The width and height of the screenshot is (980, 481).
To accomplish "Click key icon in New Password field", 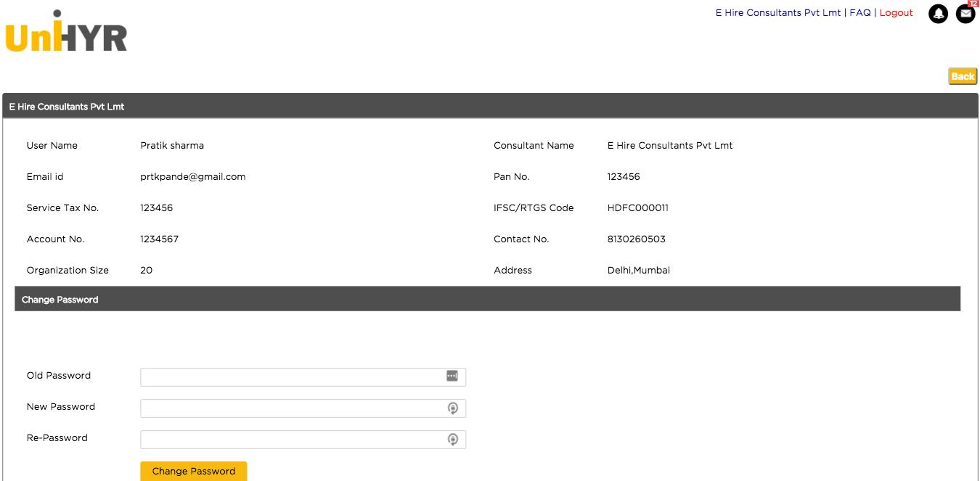I will (x=453, y=408).
